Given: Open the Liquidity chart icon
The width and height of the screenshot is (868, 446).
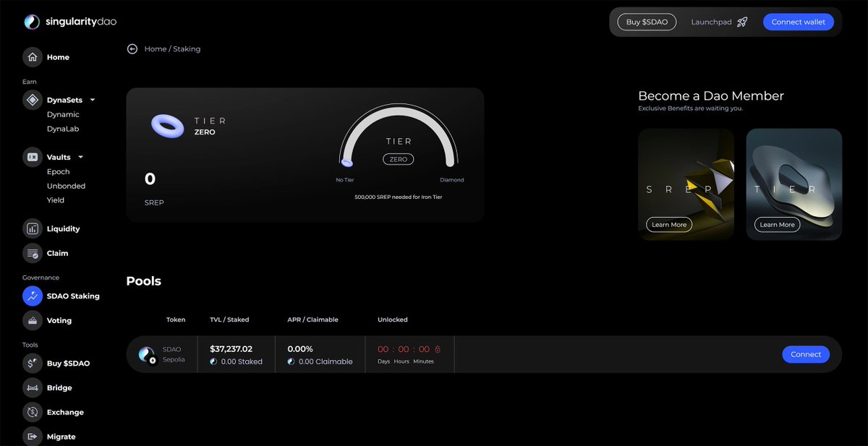Looking at the screenshot, I should click(32, 228).
